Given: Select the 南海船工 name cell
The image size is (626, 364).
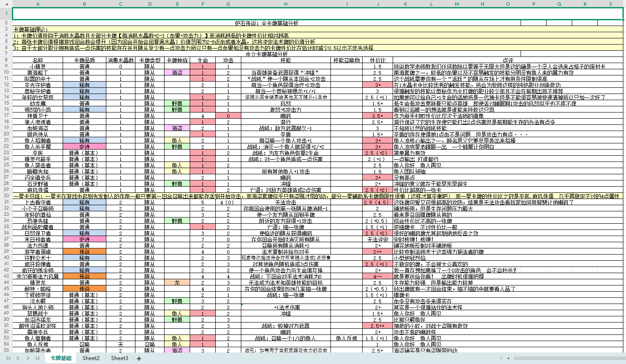Looking at the screenshot, I should coord(38,73).
